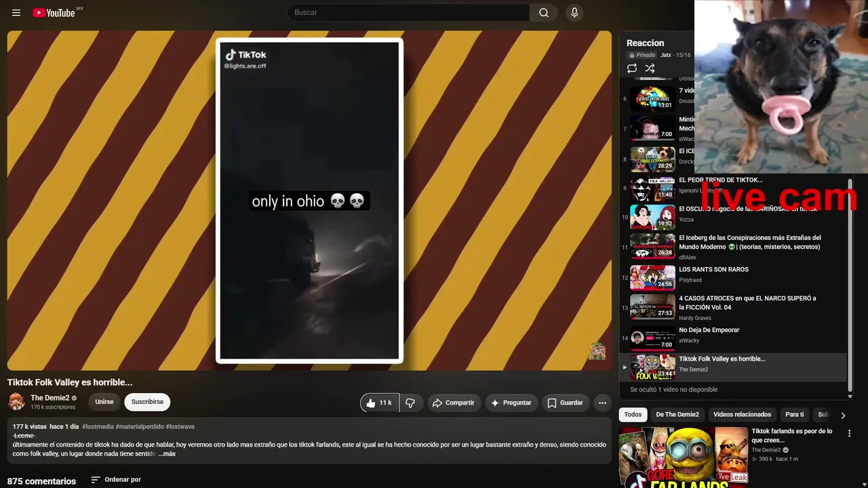Click the Folk Valley 23:44 playlist thumbnail

point(652,367)
